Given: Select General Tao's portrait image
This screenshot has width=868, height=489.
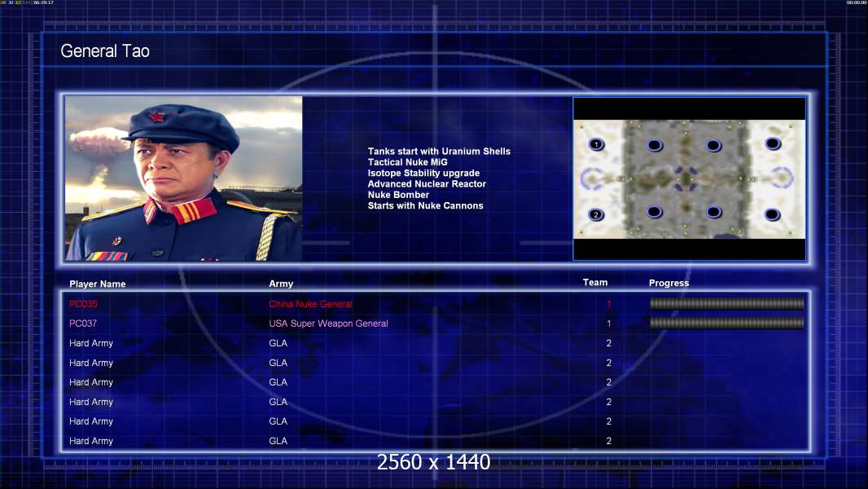Looking at the screenshot, I should tap(184, 178).
